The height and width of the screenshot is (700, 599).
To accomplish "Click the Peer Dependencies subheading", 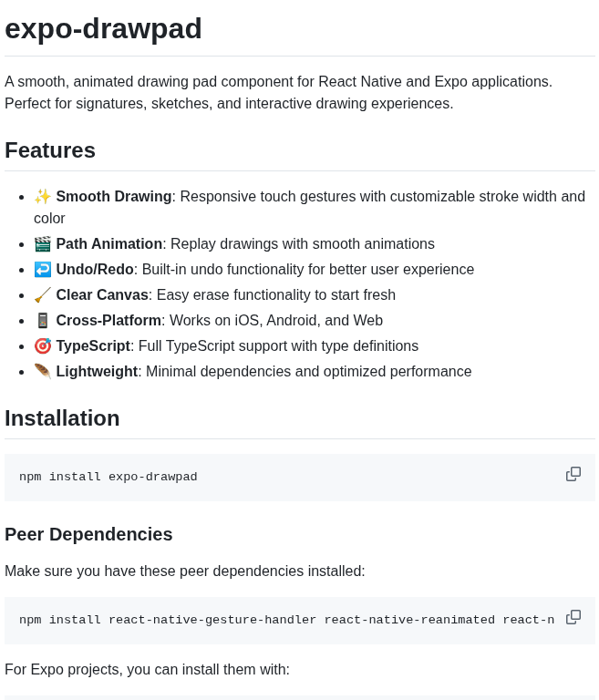I will point(88,534).
